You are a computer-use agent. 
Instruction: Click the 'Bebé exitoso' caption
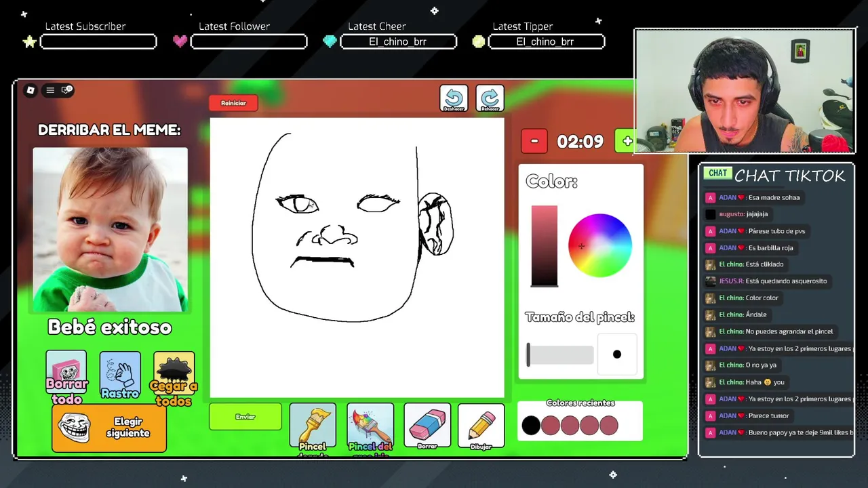pos(110,327)
